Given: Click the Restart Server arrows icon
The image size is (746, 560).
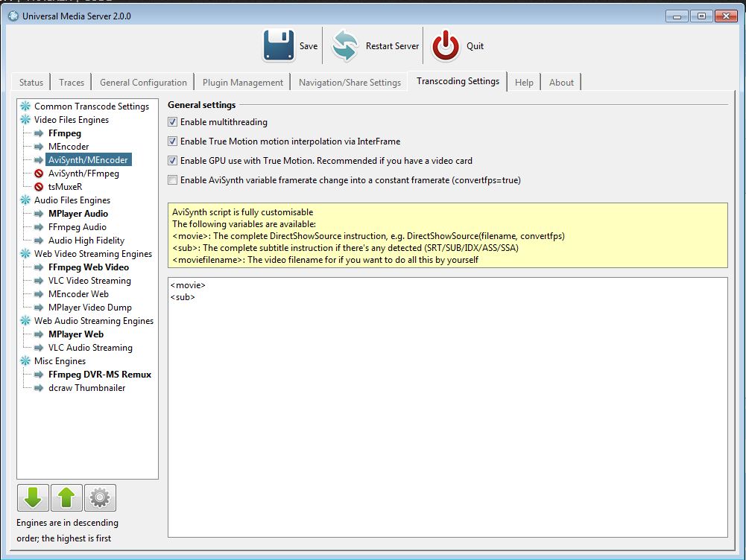Looking at the screenshot, I should point(345,45).
